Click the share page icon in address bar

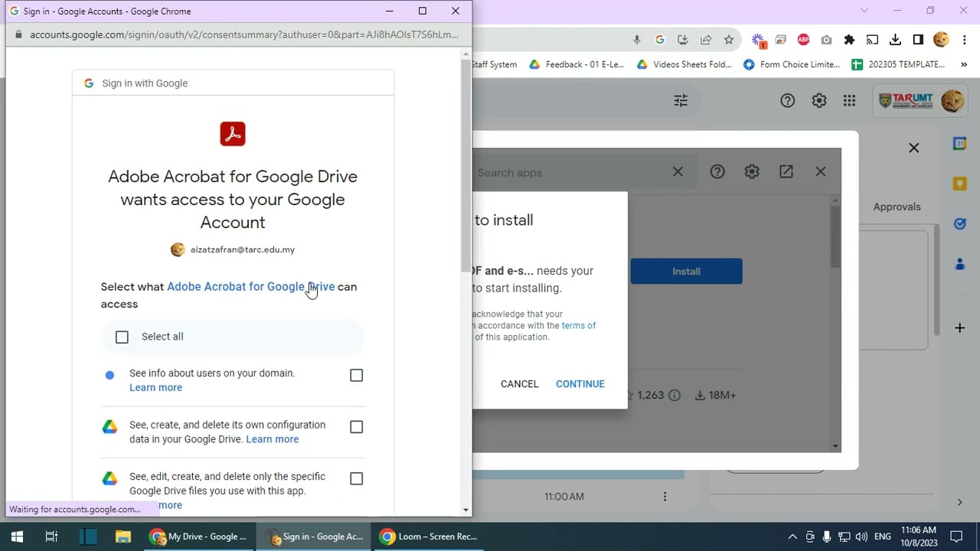(x=706, y=40)
